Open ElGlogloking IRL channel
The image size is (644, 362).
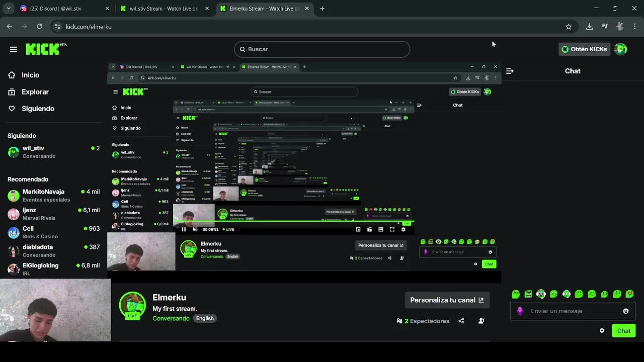[x=54, y=269]
